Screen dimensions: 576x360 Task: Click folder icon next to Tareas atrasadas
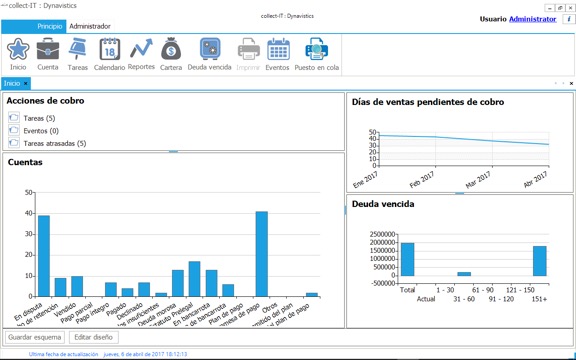(14, 143)
